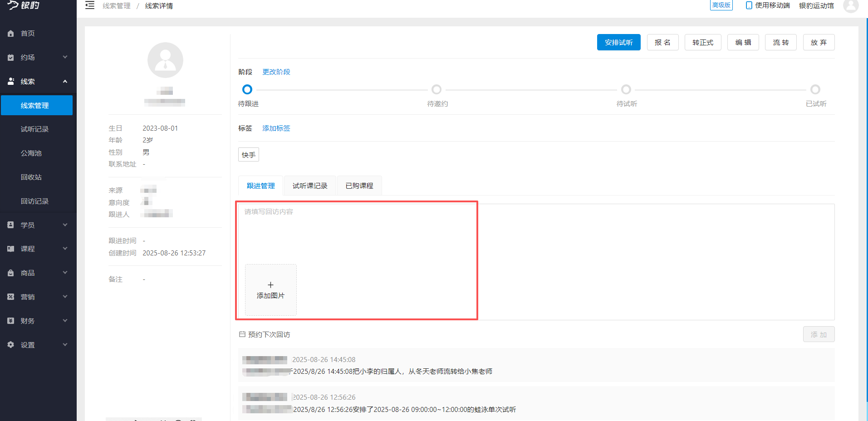Switch to the 试听课记录 tab

tap(309, 185)
